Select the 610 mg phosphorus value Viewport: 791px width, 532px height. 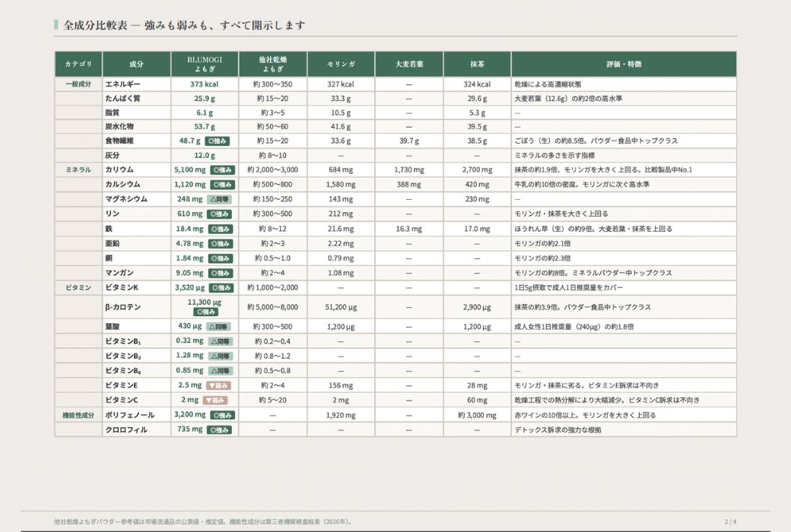click(x=189, y=214)
